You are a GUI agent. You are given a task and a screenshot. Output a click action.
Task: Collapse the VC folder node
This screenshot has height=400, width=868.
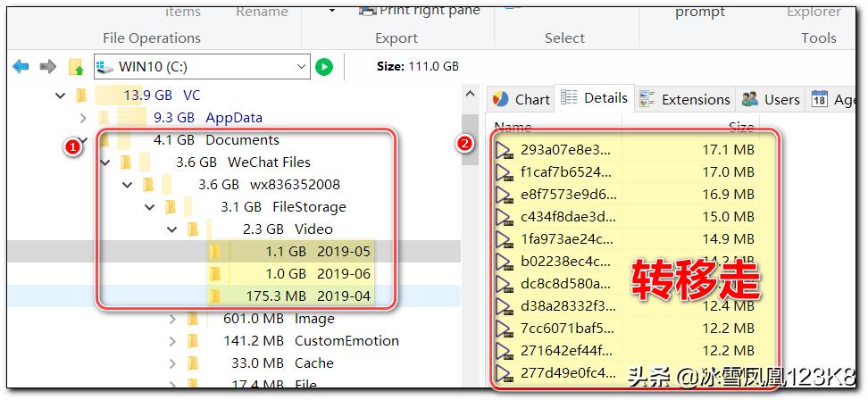pyautogui.click(x=61, y=96)
